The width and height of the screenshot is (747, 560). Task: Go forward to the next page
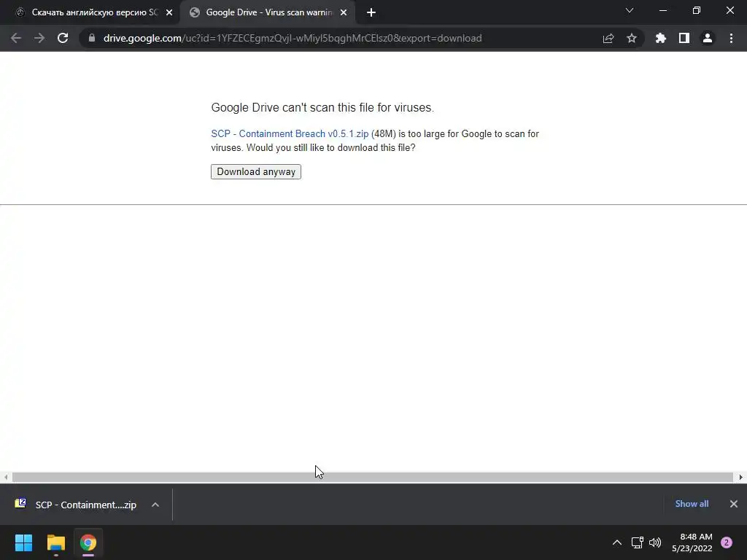39,38
